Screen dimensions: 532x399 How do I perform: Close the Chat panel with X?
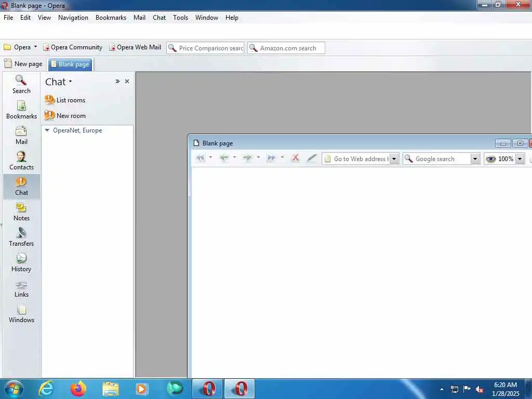coord(127,82)
